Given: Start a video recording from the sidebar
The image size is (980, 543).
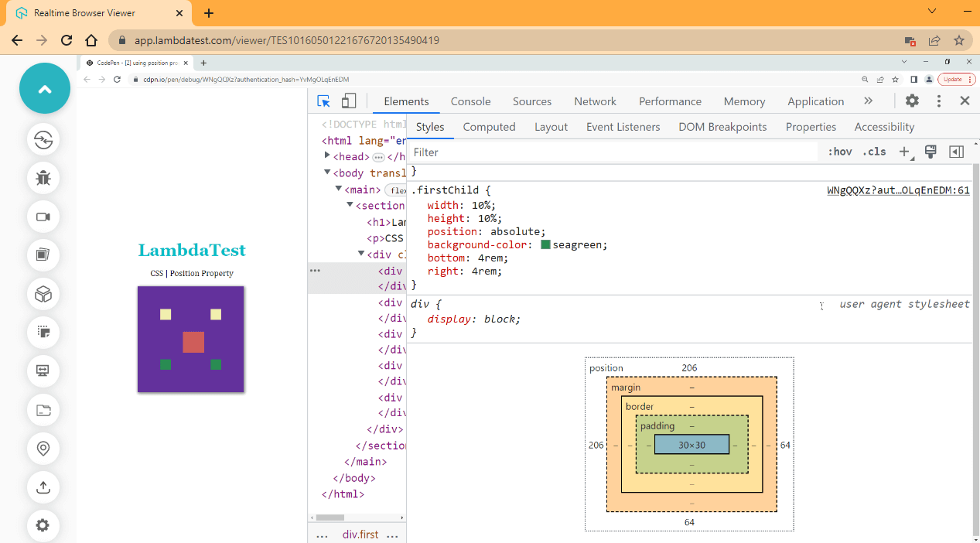Looking at the screenshot, I should pos(43,217).
